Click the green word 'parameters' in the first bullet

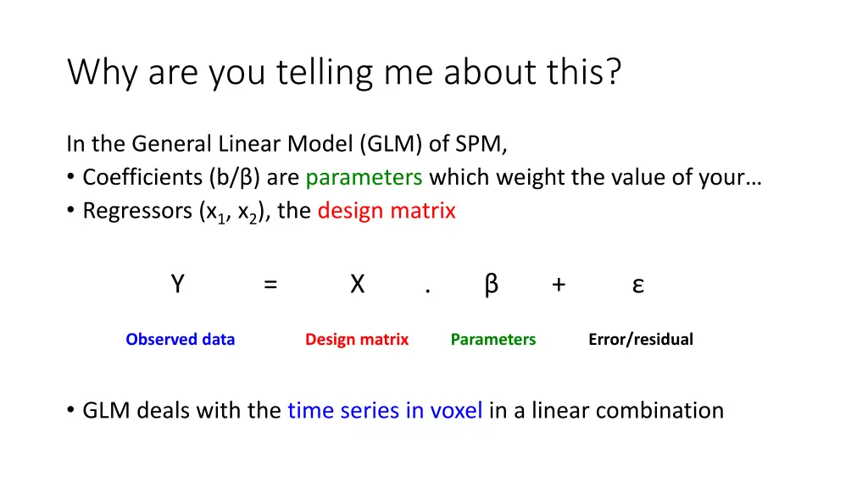[x=364, y=178]
